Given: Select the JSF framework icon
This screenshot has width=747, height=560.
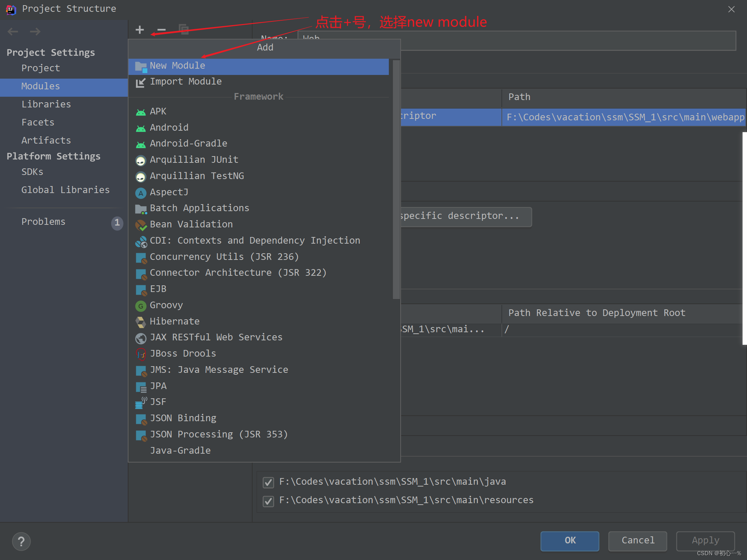Looking at the screenshot, I should (x=141, y=402).
